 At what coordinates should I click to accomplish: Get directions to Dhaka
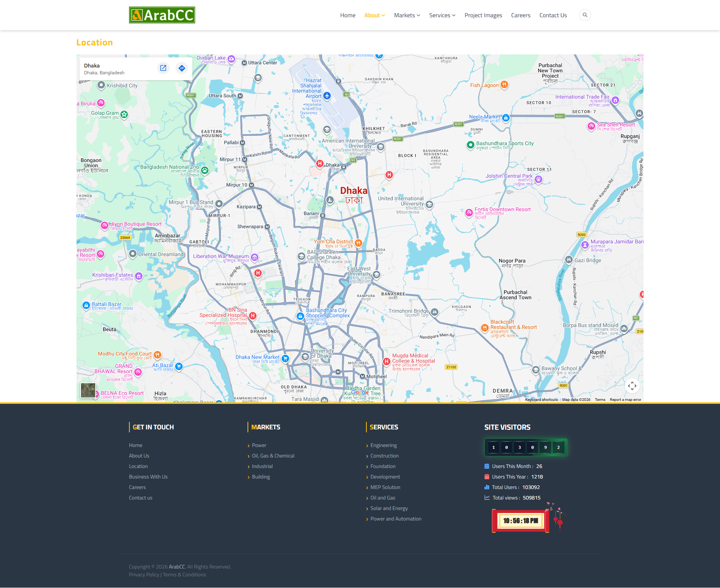(x=182, y=68)
